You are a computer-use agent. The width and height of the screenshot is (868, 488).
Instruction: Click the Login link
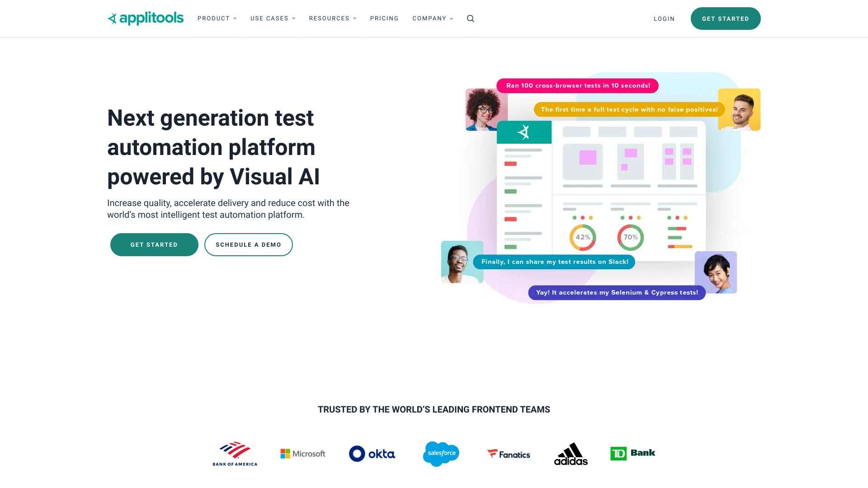pyautogui.click(x=664, y=19)
